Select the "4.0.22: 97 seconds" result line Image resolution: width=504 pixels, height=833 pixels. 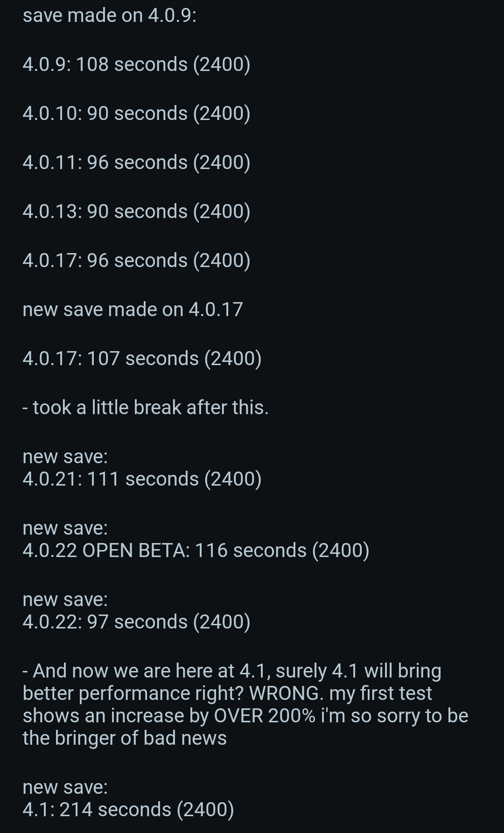click(x=136, y=622)
